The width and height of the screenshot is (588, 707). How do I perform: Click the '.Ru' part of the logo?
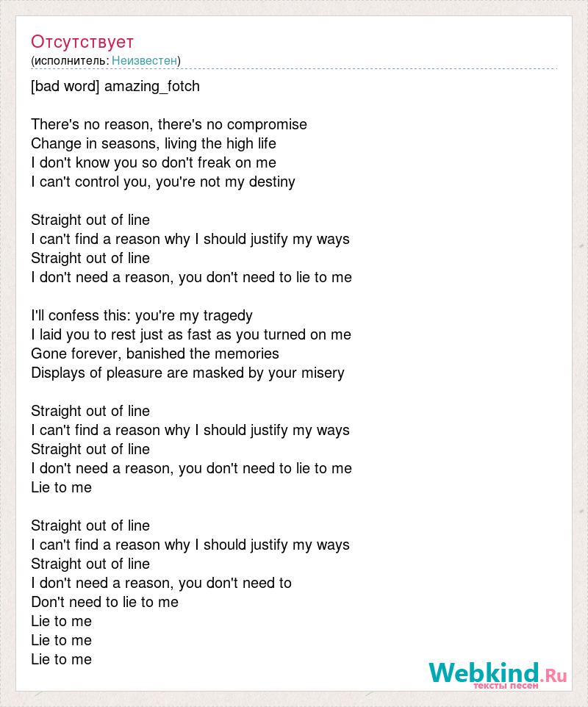553,675
